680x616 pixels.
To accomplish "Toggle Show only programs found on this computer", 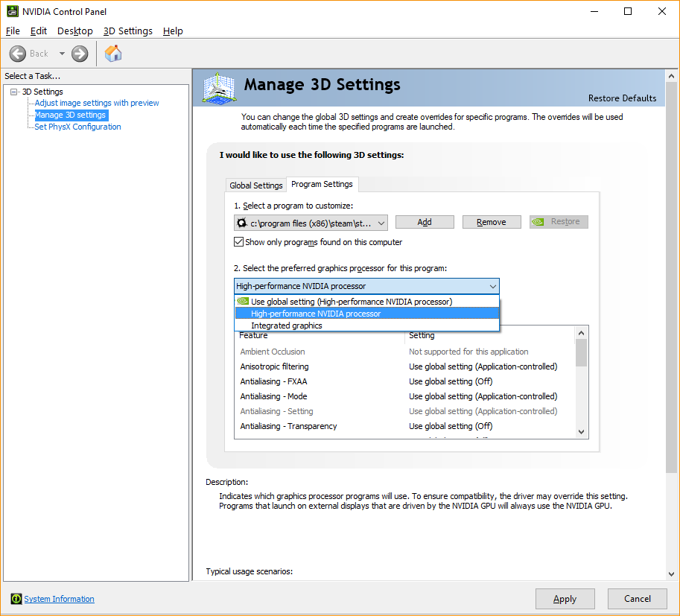I will click(238, 241).
